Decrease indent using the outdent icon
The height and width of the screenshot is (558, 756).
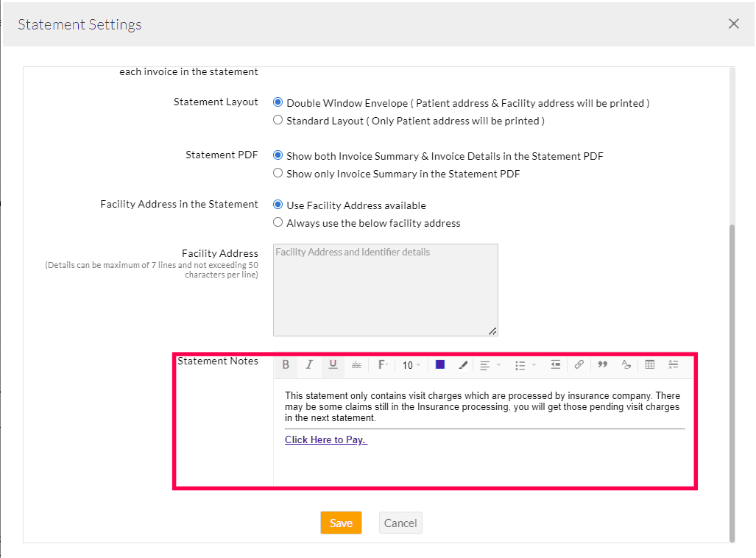556,365
